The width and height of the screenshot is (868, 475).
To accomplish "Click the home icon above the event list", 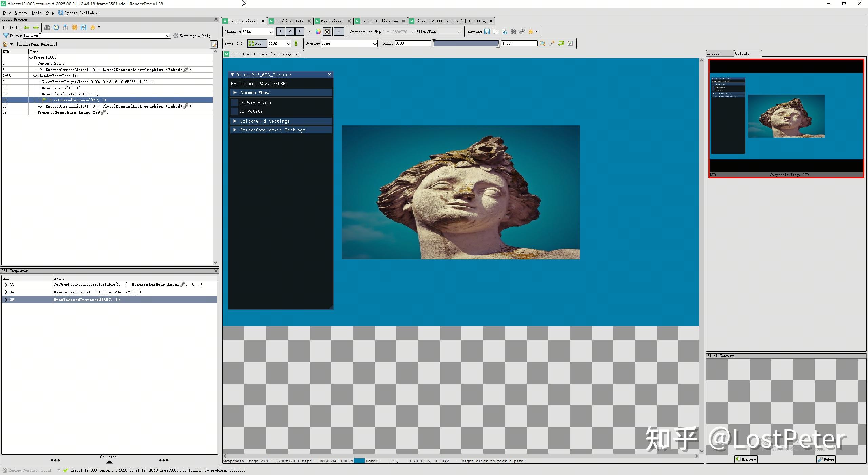I will coord(5,44).
